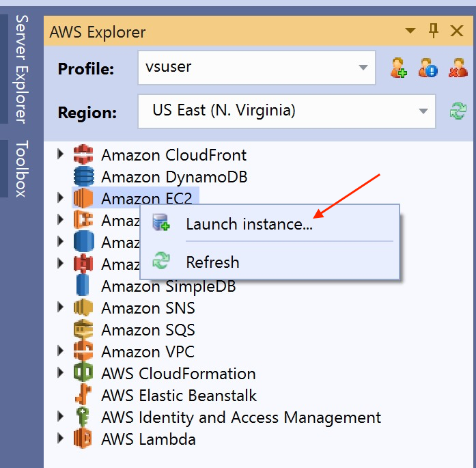Screen dimensions: 476x468
Task: Choose Launch instance... from context menu
Action: click(269, 224)
